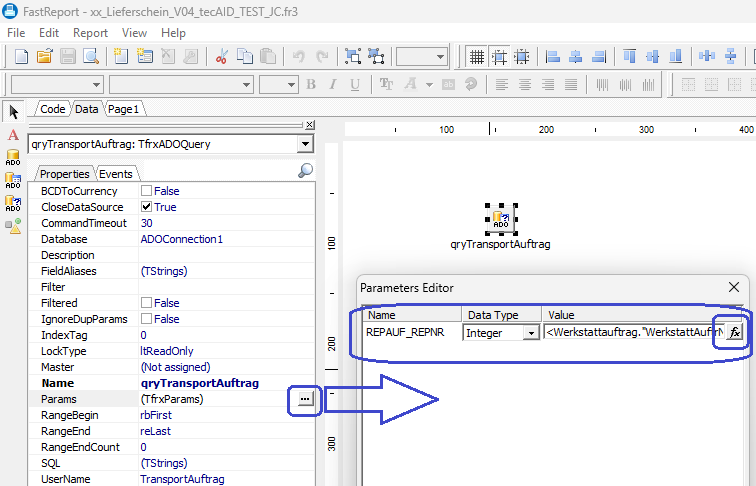
Task: Click the Open report folder icon
Action: click(x=44, y=56)
